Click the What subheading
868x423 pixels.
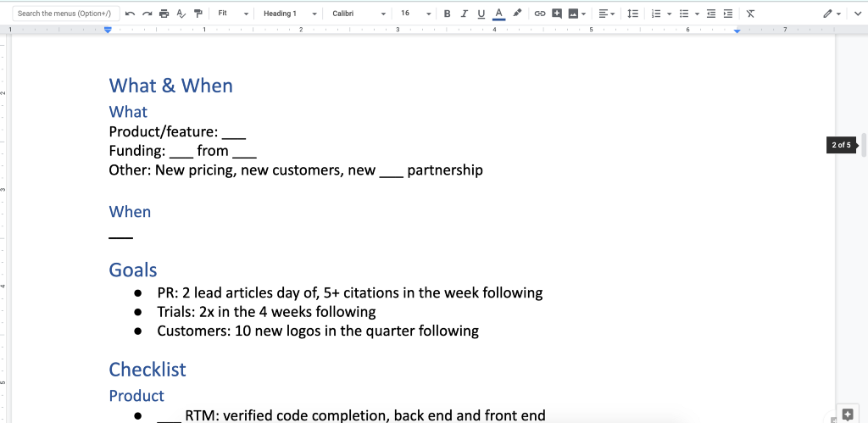128,111
